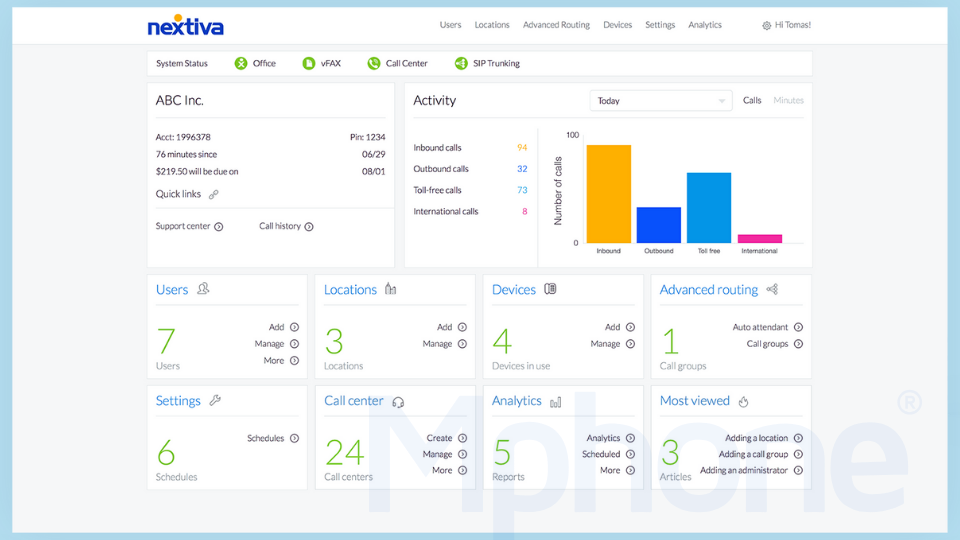Click the Analytics arrow in Analytics card
The image size is (960, 540).
(631, 438)
